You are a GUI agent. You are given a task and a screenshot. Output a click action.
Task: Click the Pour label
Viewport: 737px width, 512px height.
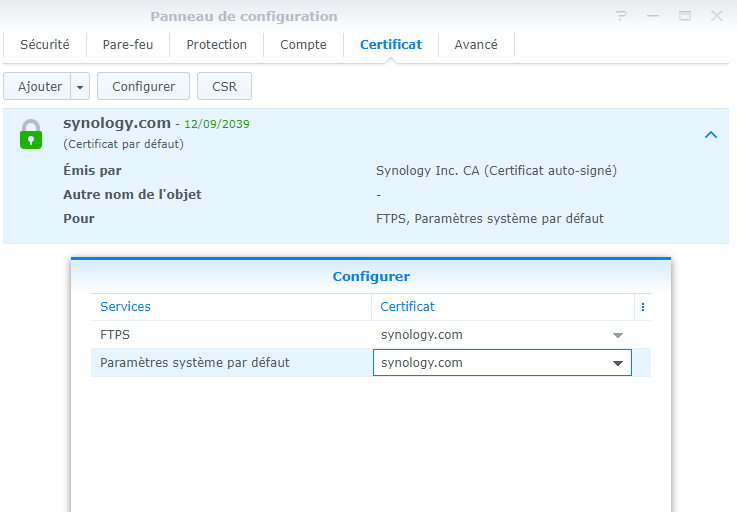click(x=79, y=219)
